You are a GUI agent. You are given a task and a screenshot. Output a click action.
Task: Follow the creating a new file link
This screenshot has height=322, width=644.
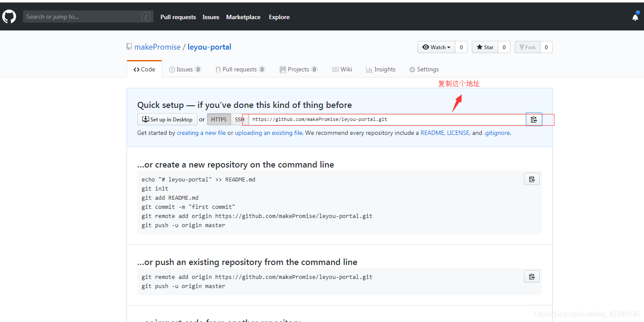coord(201,133)
